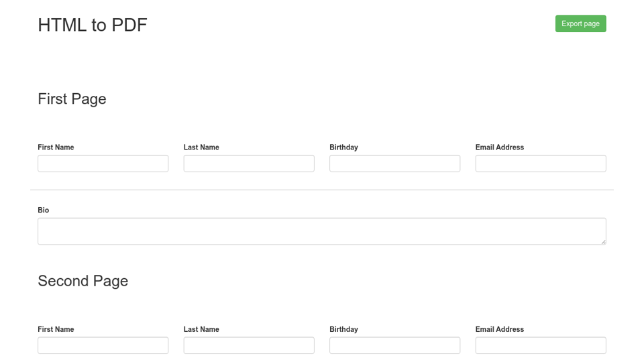The width and height of the screenshot is (644, 362).
Task: Click the Birthday label in First Page section
Action: coord(343,147)
